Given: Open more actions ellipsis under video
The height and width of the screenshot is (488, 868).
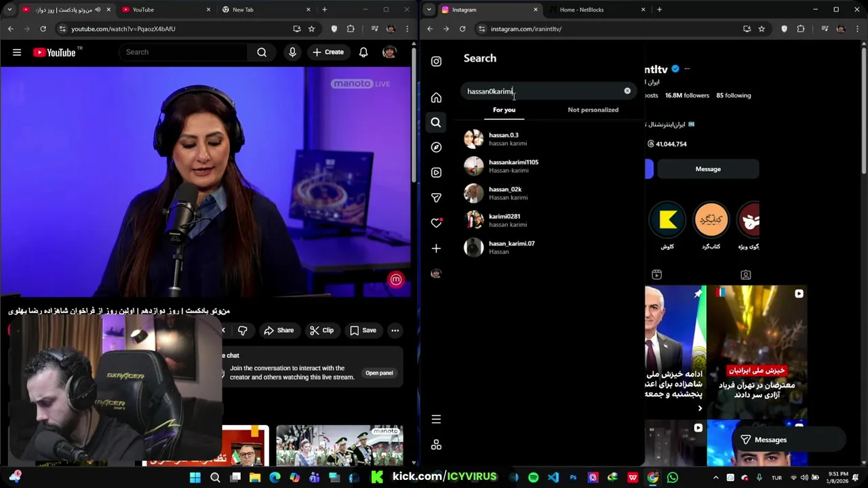Looking at the screenshot, I should point(395,330).
